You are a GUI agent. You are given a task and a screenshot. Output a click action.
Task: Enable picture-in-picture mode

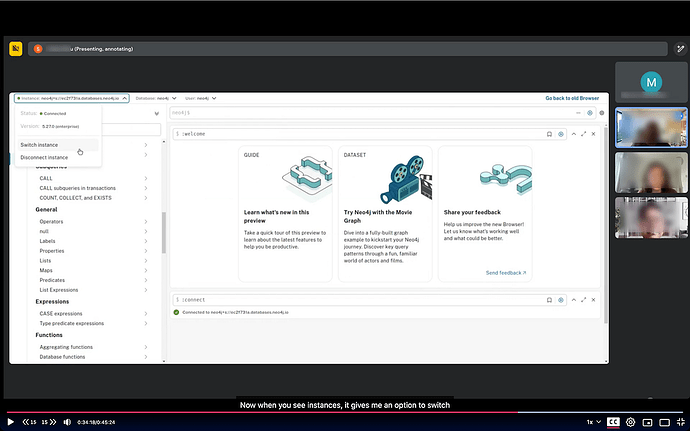647,422
